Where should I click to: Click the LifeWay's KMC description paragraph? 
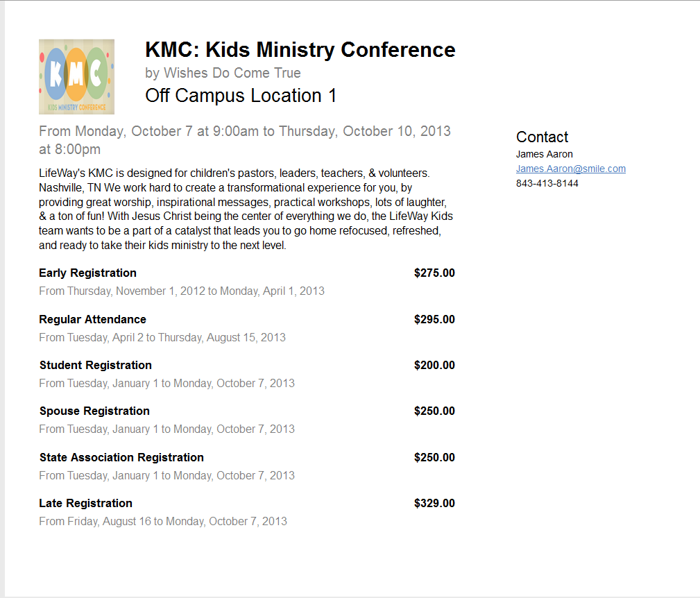(x=246, y=209)
